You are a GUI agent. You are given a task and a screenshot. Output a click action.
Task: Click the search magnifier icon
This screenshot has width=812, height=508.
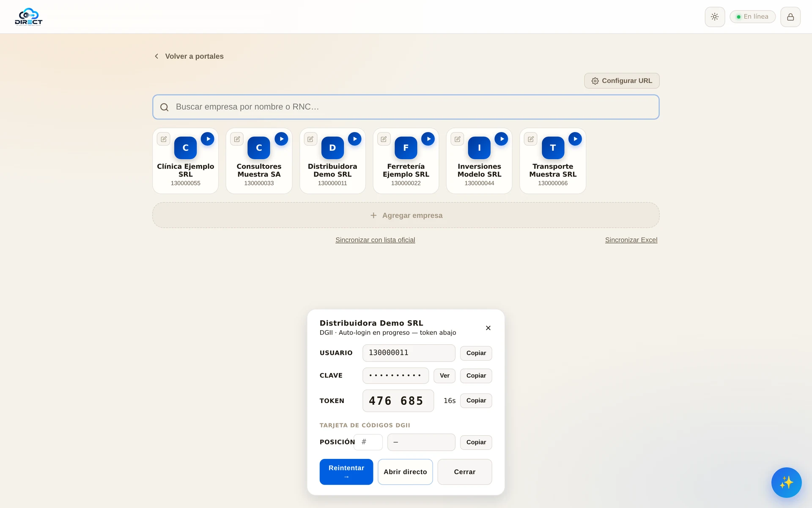(165, 108)
